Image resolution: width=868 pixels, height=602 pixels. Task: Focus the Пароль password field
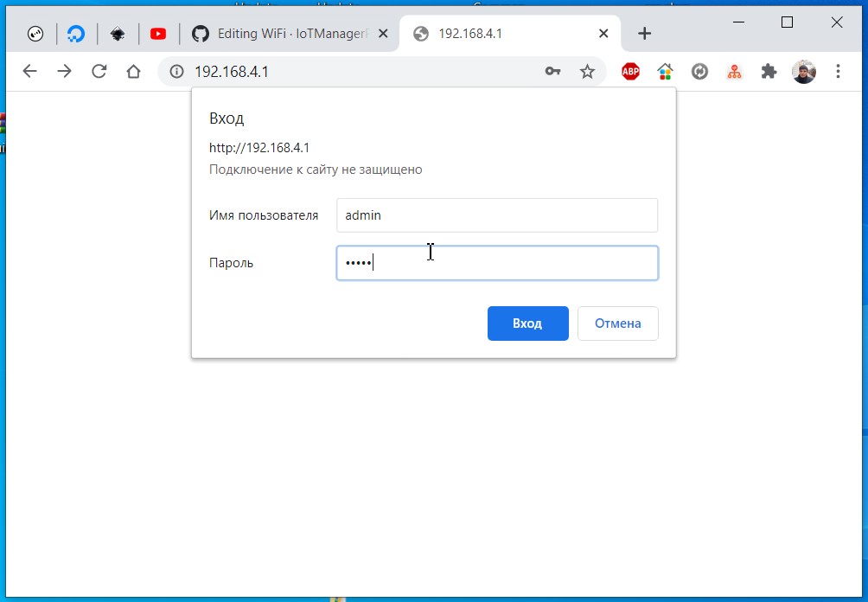click(496, 263)
